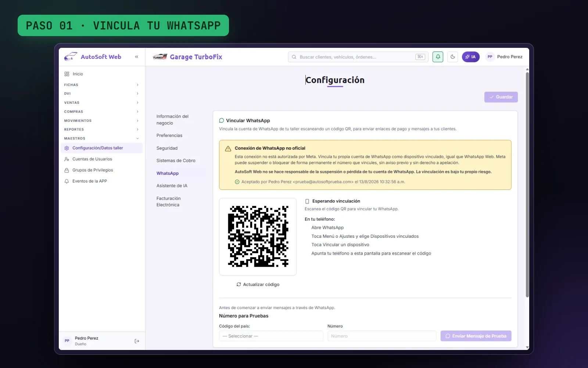Expand the FICHAS section
The height and width of the screenshot is (368, 588).
pyautogui.click(x=101, y=85)
